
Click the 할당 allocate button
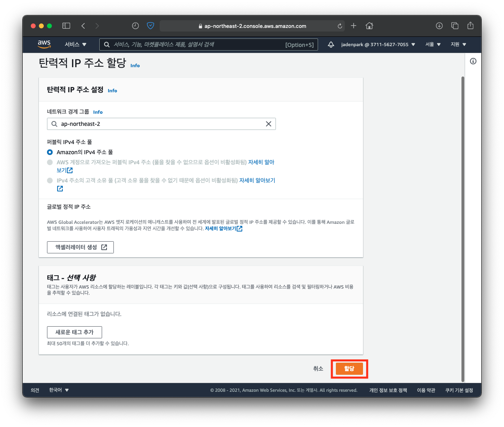(x=349, y=369)
